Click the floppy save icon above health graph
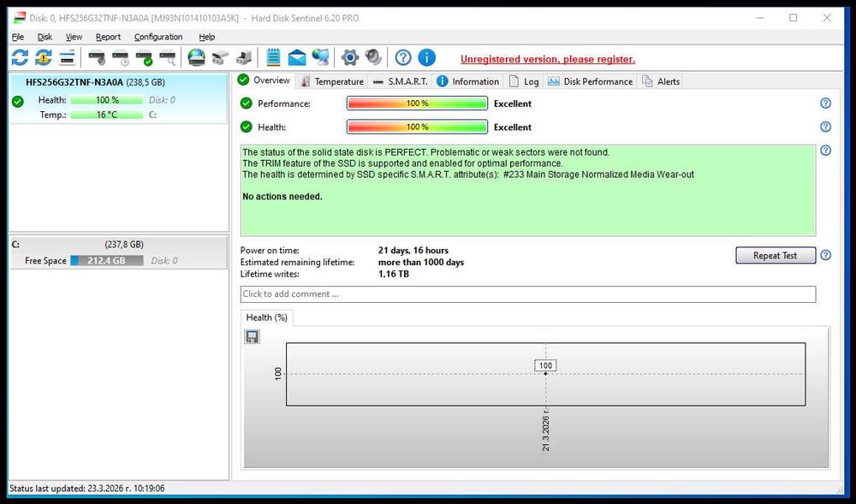This screenshot has width=856, height=504. tap(252, 336)
